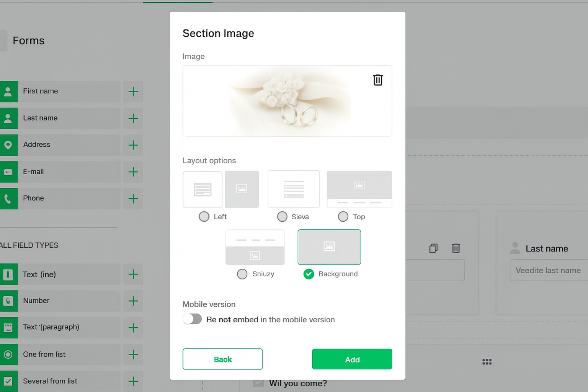The width and height of the screenshot is (588, 392).
Task: Add the Several from list field
Action: [133, 381]
